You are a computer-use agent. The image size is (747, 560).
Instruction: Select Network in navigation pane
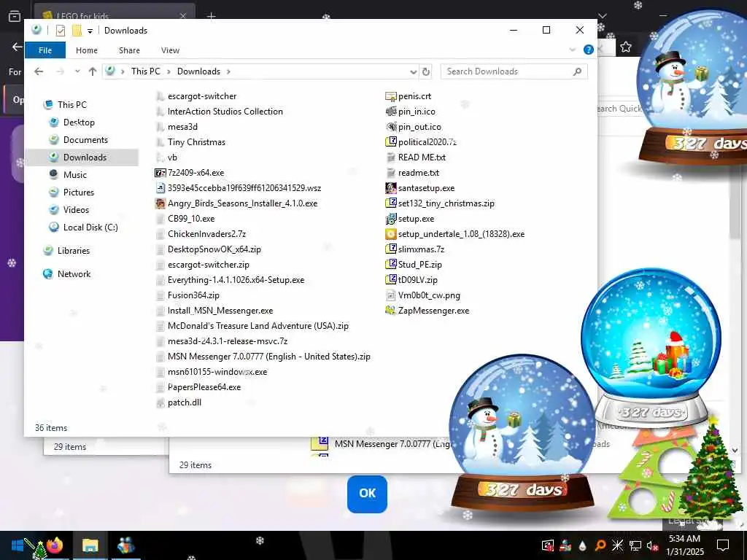pos(74,274)
